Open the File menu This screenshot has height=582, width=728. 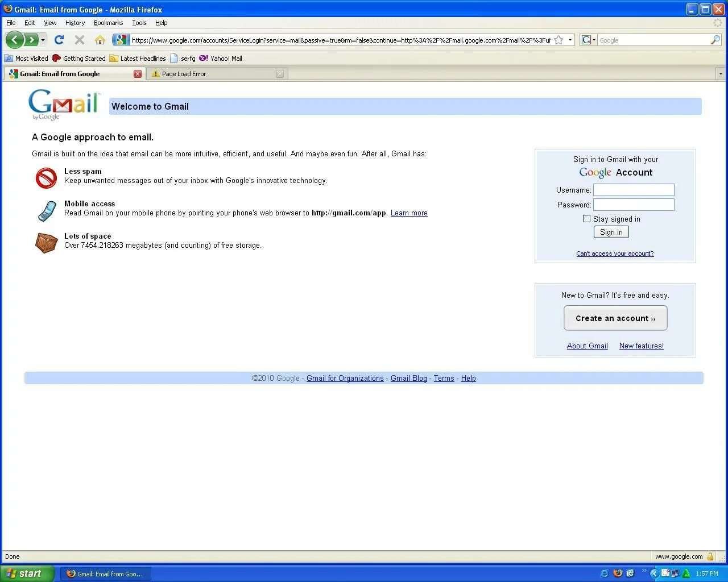[11, 23]
